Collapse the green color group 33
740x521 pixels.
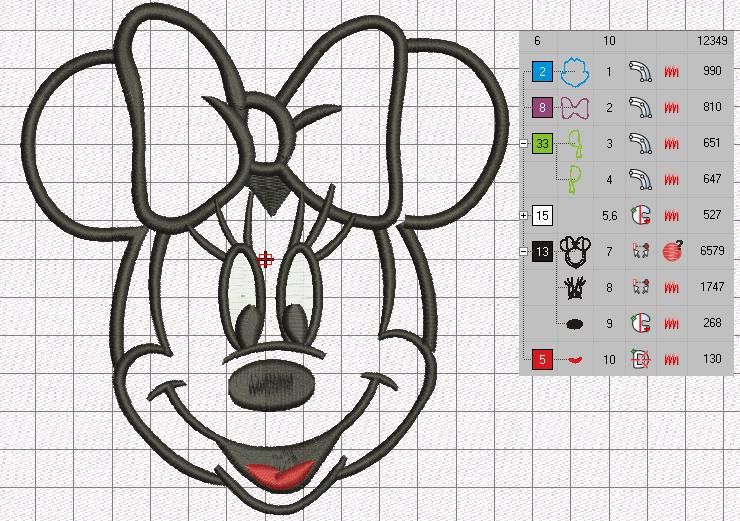(524, 144)
